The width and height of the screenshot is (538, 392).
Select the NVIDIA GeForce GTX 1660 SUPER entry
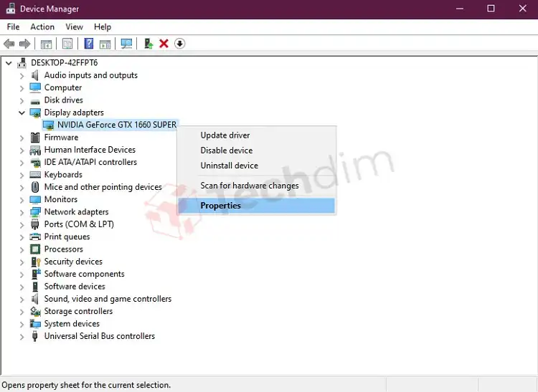coord(117,125)
